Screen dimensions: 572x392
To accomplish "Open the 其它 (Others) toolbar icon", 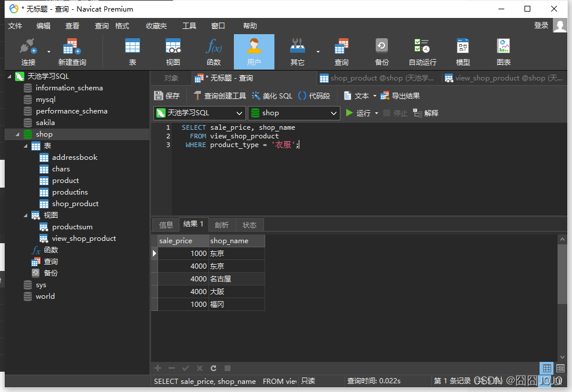I will 298,52.
